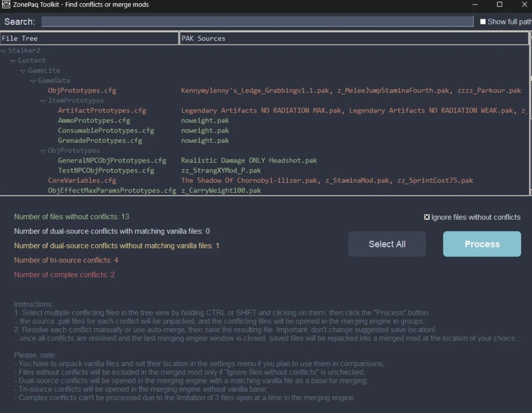Screen dimensions: 532x413
Task: Click the File Tree column header
Action: [89, 38]
